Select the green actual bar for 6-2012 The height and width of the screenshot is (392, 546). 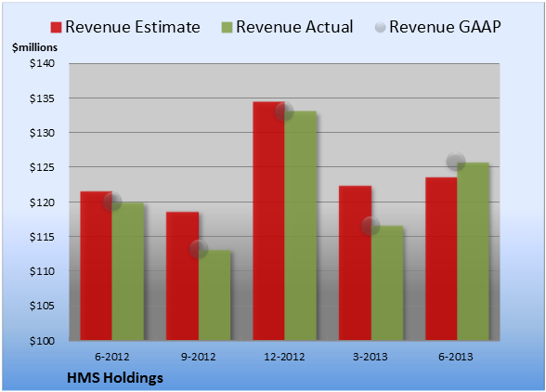pyautogui.click(x=128, y=272)
